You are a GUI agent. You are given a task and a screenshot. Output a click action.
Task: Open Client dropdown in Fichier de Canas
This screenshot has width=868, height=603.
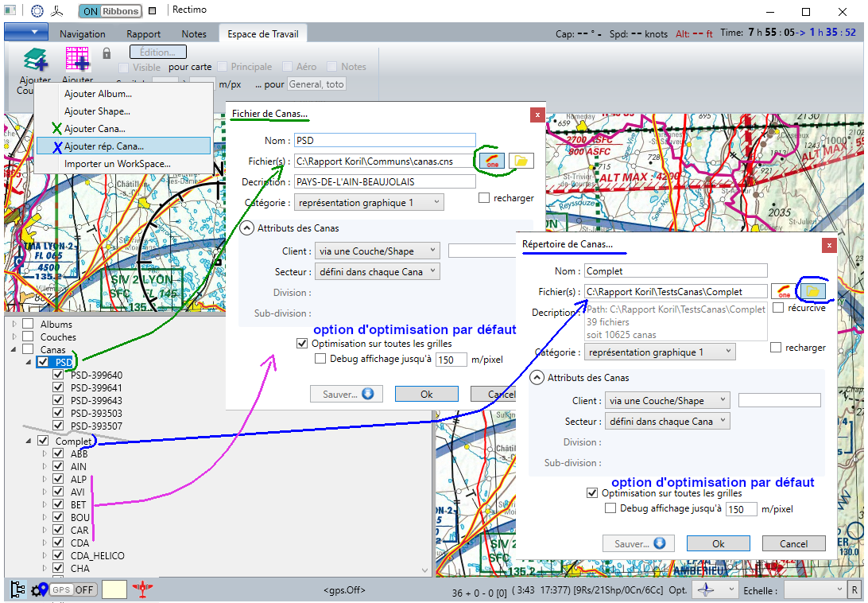(x=377, y=251)
